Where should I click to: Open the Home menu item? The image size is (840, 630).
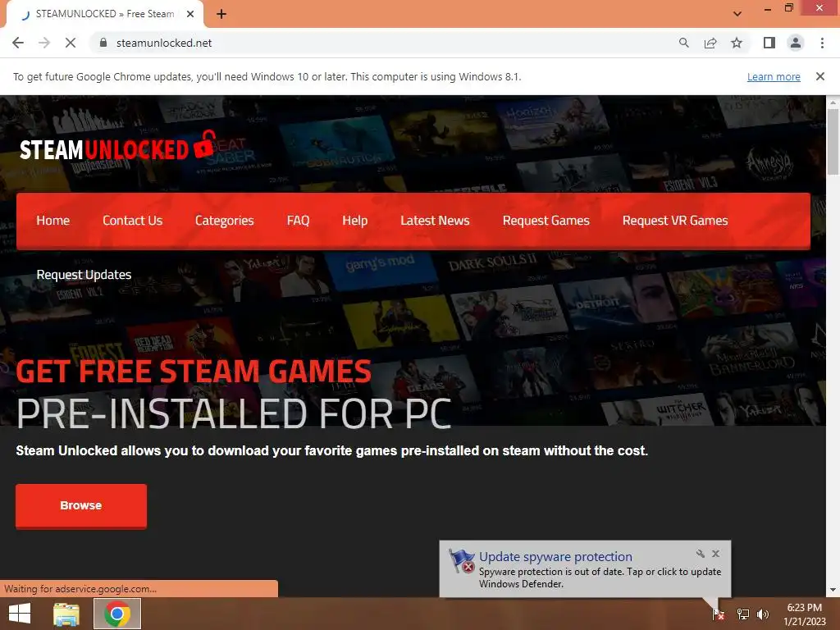click(53, 221)
